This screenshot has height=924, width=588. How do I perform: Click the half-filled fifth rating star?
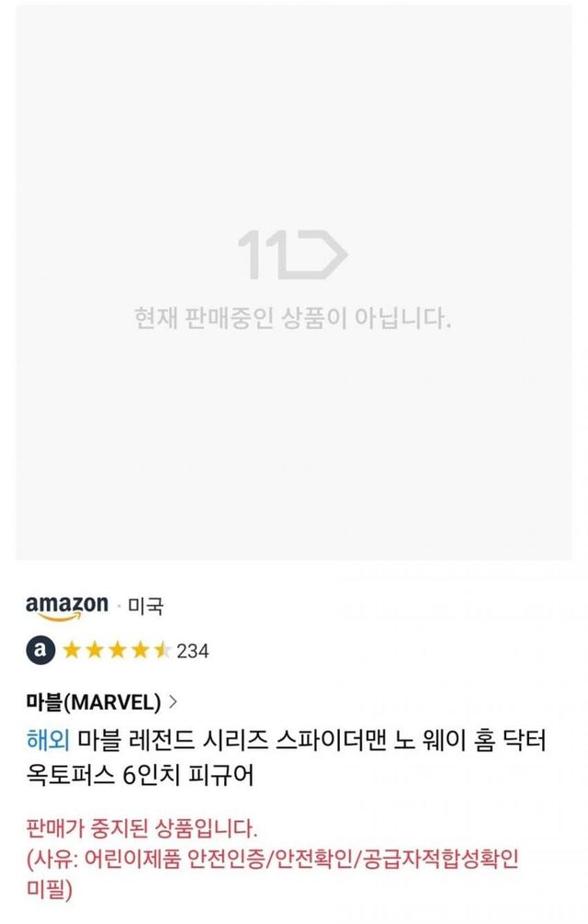(x=163, y=651)
